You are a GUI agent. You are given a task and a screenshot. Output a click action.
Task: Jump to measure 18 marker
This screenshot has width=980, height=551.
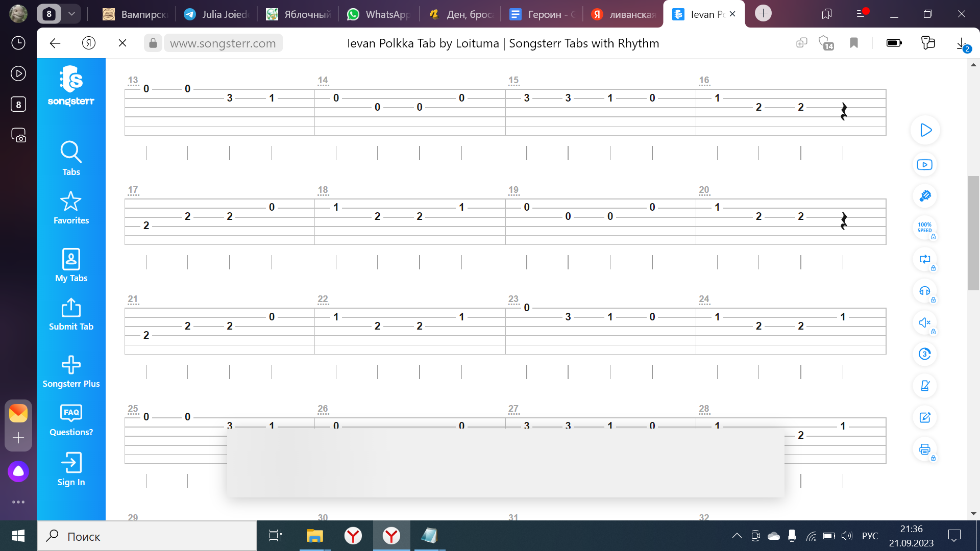click(x=323, y=190)
